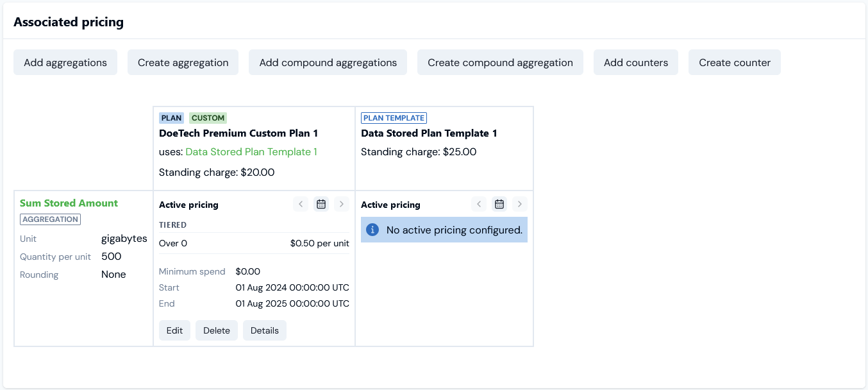Delete the tiered active pricing

217,330
